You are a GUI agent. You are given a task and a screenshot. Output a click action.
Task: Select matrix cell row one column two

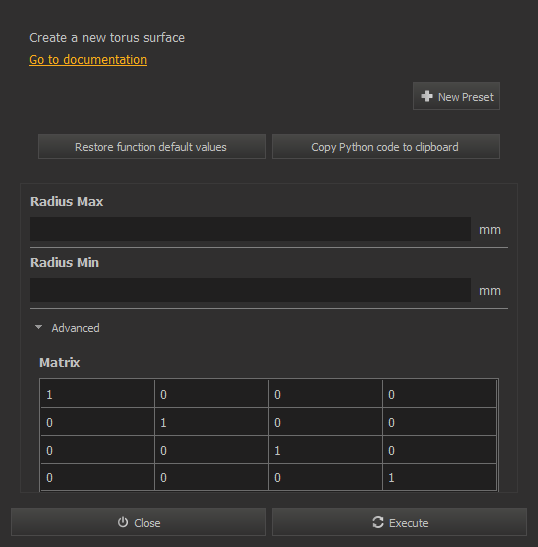[x=211, y=394]
